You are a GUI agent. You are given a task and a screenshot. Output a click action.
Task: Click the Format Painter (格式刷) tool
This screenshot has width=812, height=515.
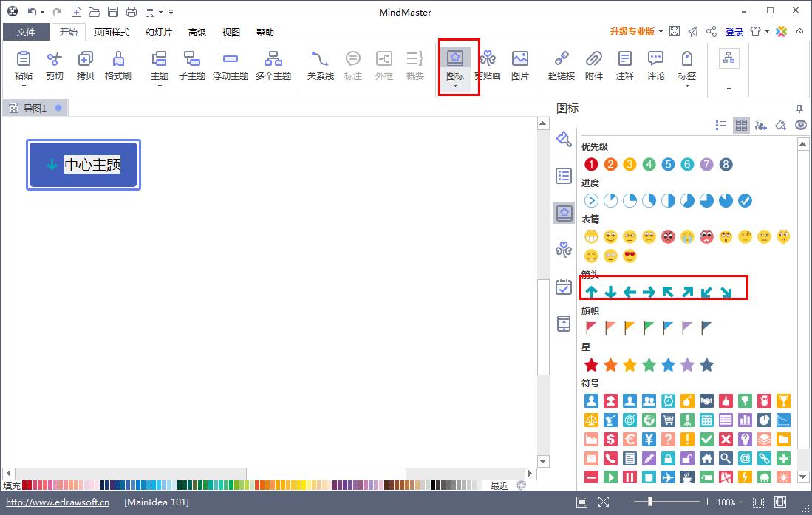[117, 66]
